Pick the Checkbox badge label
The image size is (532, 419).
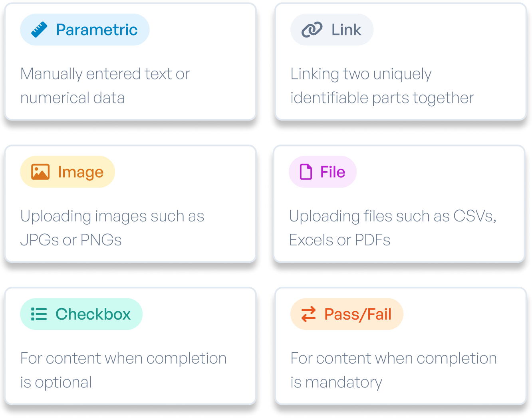(93, 314)
